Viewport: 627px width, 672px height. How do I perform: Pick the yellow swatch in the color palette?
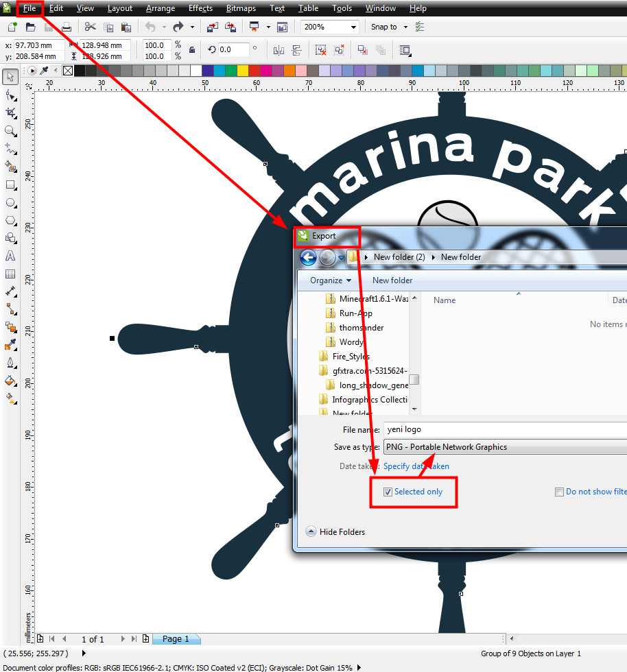pyautogui.click(x=243, y=71)
